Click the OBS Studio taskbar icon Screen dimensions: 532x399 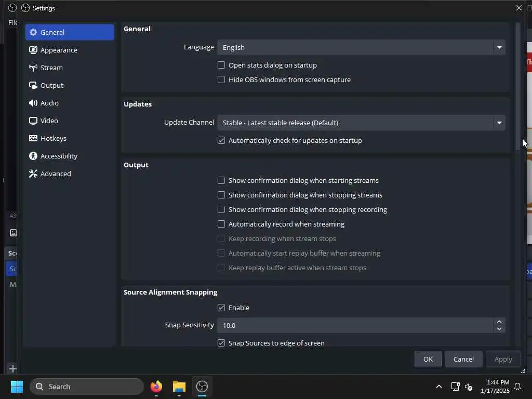(202, 387)
